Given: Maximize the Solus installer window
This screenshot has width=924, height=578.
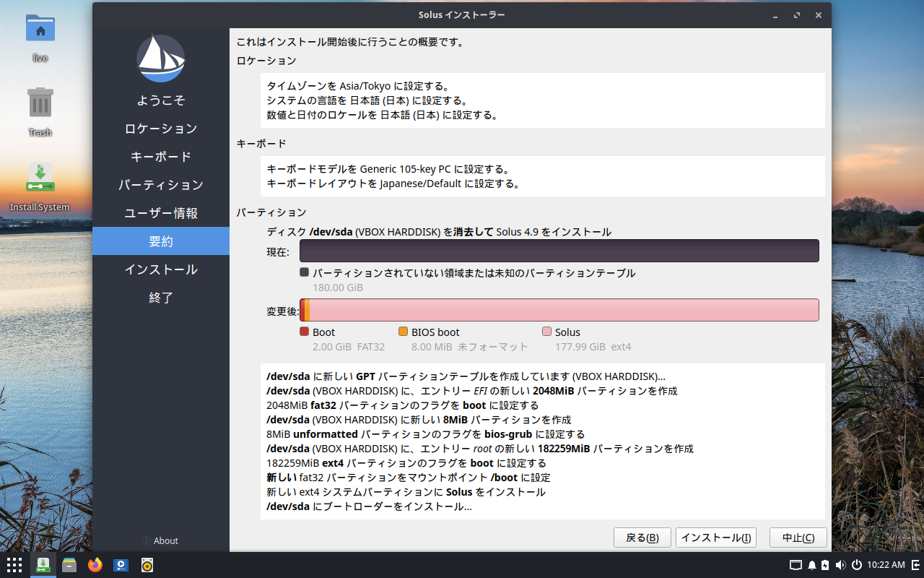Looking at the screenshot, I should click(797, 14).
